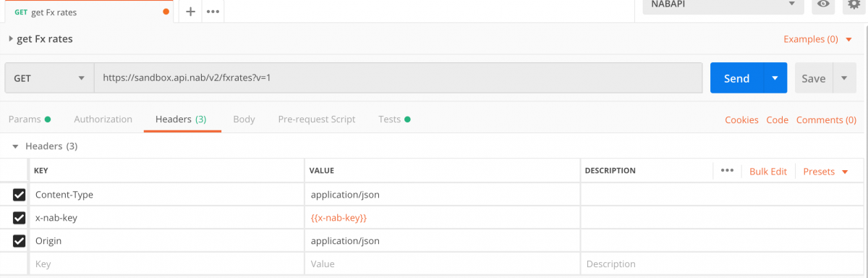Click the x-nab-key key cell

167,218
